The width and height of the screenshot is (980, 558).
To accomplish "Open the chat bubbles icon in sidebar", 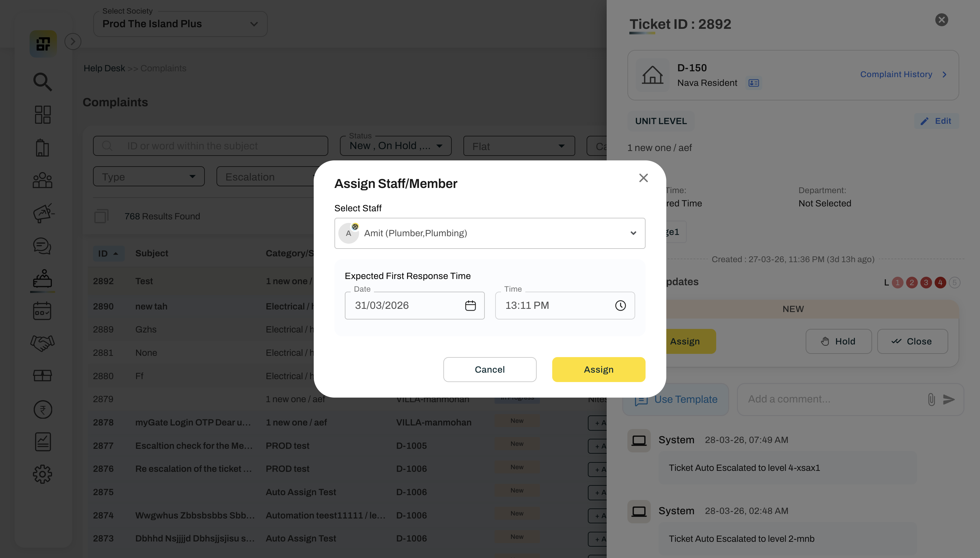I will point(42,246).
